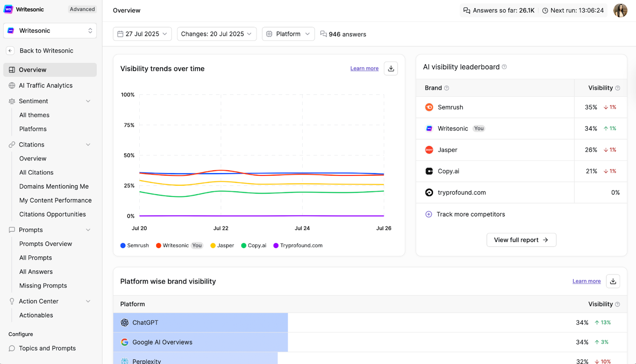
Task: Click Back to Writesonic link
Action: [x=46, y=51]
